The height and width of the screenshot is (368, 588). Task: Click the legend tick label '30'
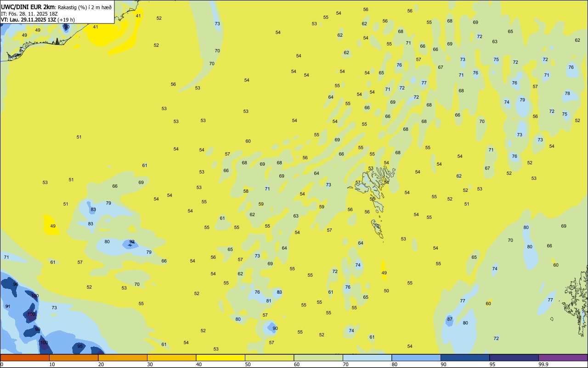[x=150, y=364]
